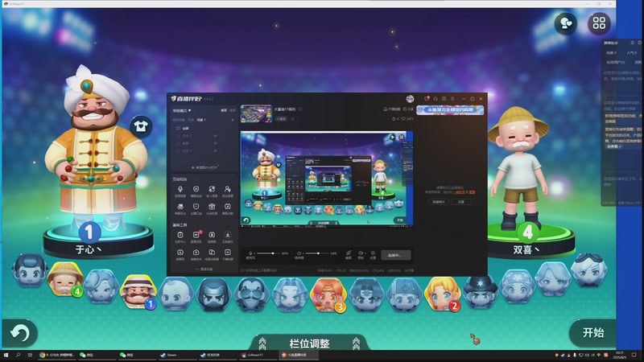Click the headset support icon in title bar

[436, 98]
